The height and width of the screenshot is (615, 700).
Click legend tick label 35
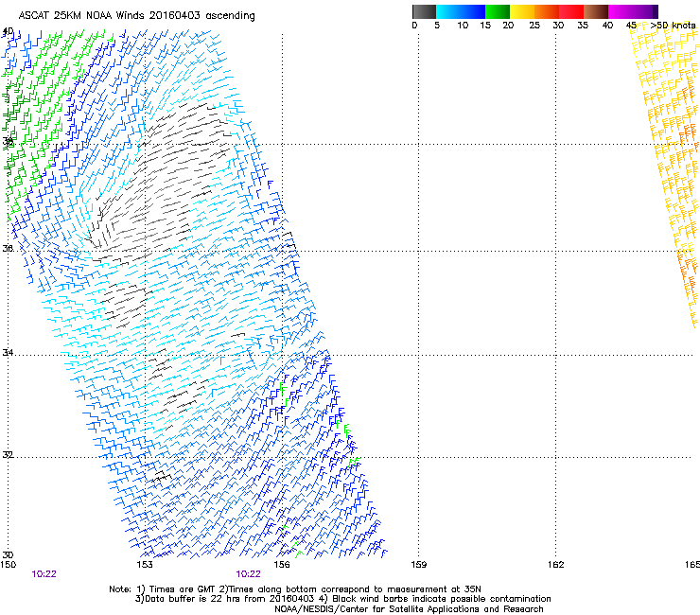(583, 26)
